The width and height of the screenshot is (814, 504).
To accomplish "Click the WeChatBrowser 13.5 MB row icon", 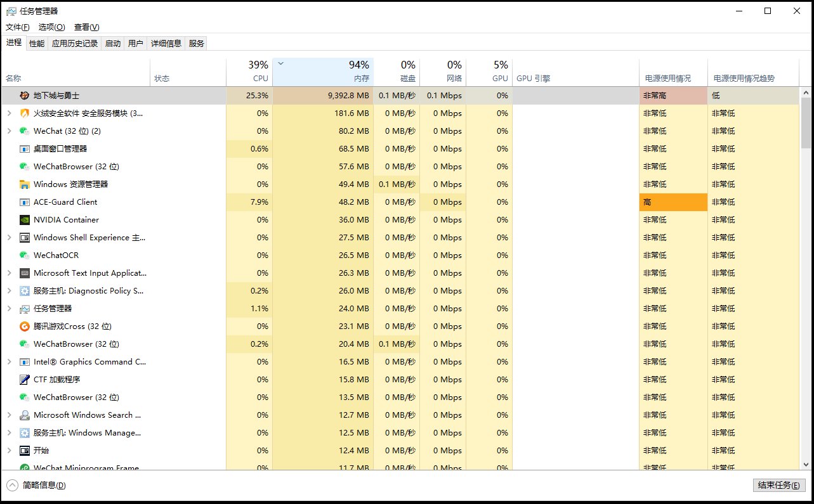I will pos(24,397).
